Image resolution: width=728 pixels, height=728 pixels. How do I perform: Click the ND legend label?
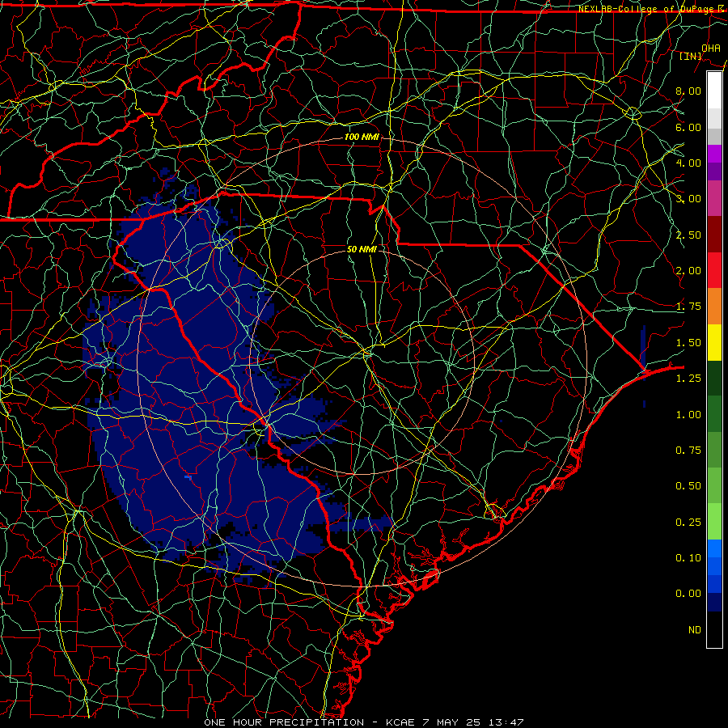pos(695,630)
